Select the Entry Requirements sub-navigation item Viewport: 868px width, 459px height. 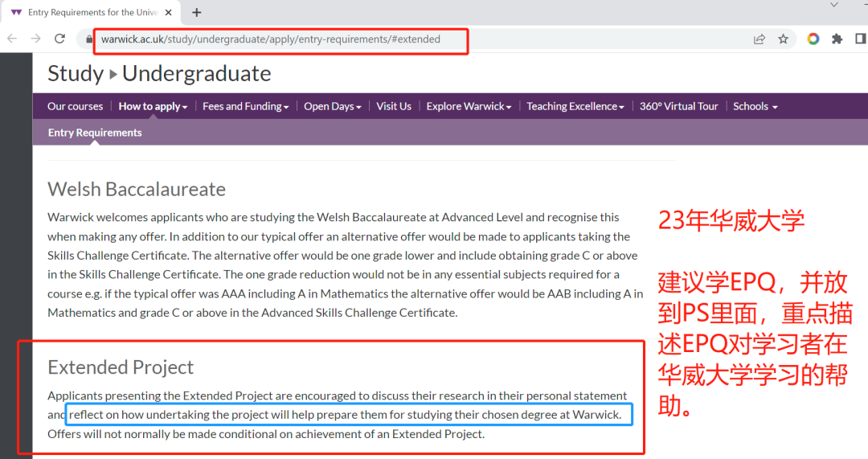point(95,133)
